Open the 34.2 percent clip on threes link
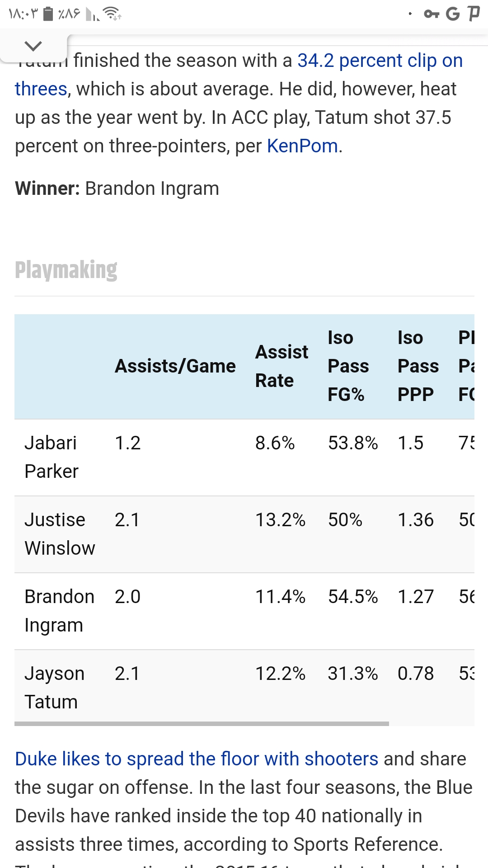Viewport: 488px width, 868px height. click(239, 75)
